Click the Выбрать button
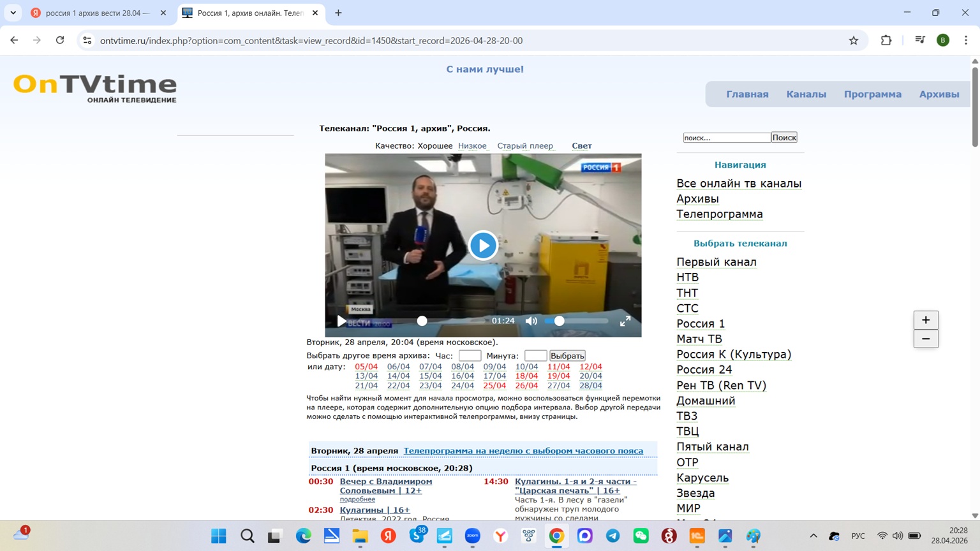 pos(567,356)
